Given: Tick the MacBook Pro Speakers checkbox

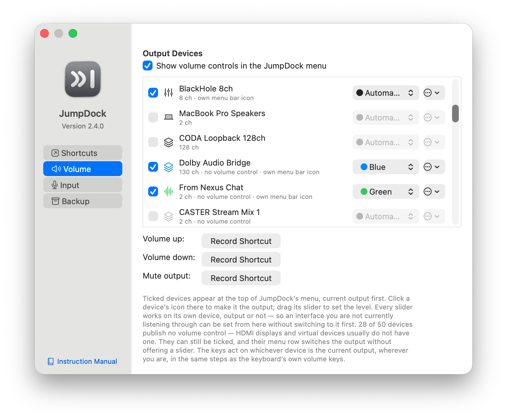Looking at the screenshot, I should tap(153, 117).
